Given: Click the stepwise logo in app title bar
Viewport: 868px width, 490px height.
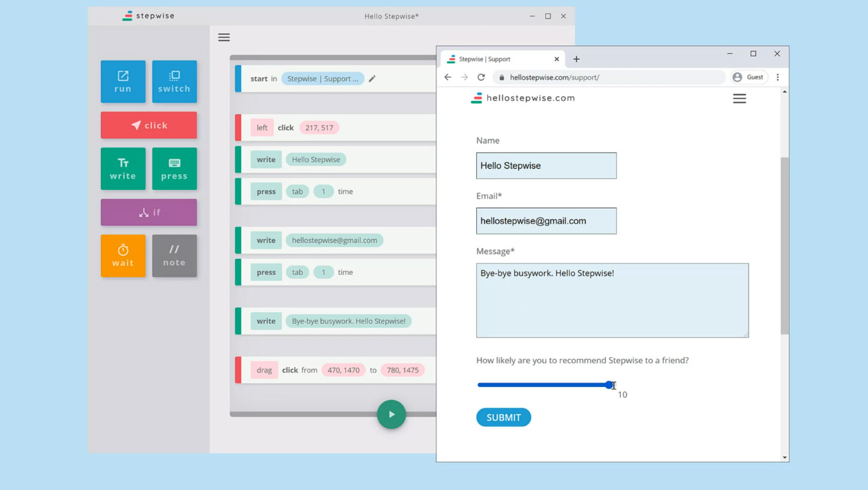Looking at the screenshot, I should [149, 16].
